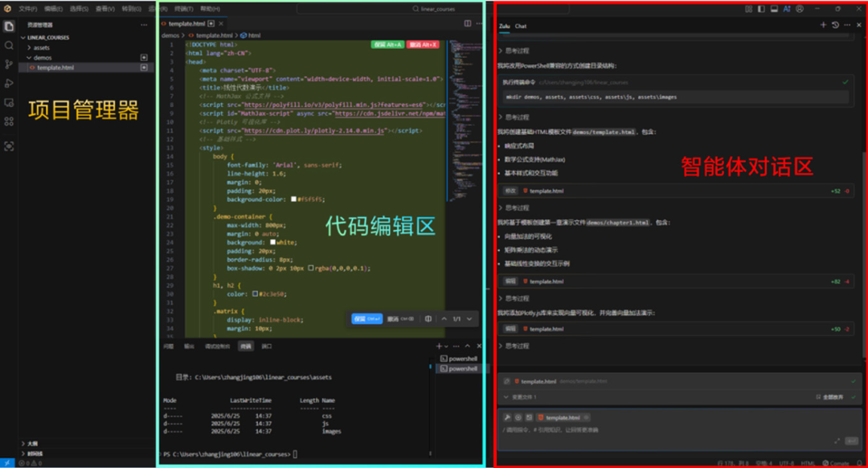Collapse the LINEAR_COURSES root folder
This screenshot has width=868, height=468.
pos(23,38)
